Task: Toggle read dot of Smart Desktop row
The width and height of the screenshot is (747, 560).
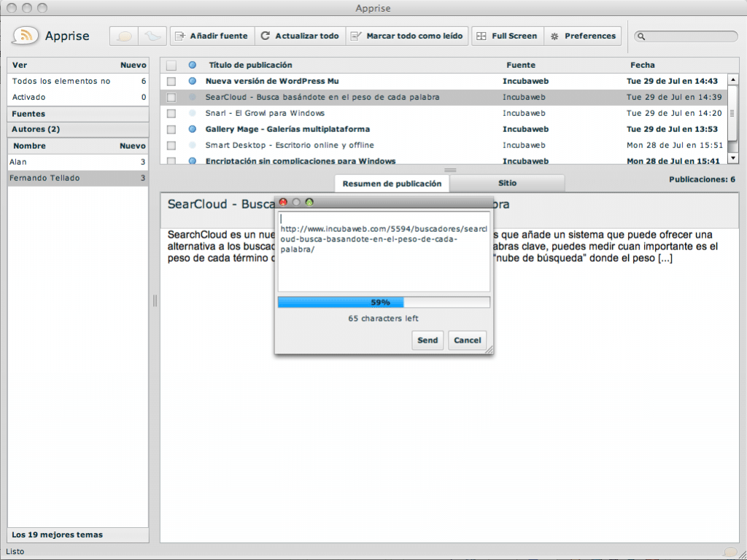Action: pyautogui.click(x=193, y=145)
